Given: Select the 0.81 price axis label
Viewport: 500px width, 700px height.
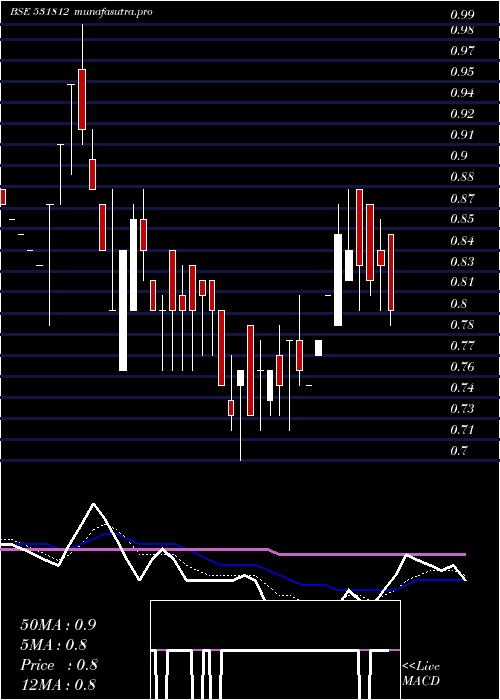Looking at the screenshot, I should click(x=462, y=282).
